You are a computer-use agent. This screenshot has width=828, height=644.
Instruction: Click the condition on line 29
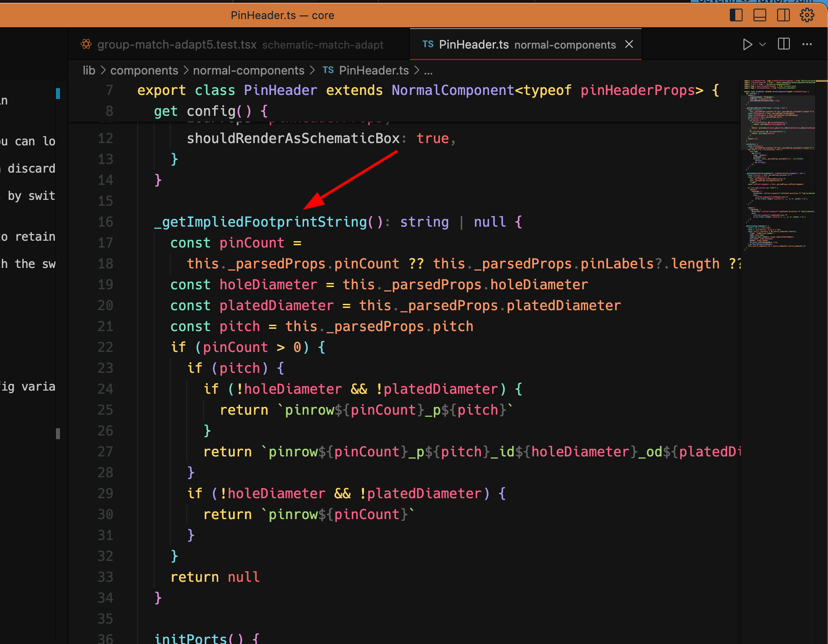[x=351, y=494]
